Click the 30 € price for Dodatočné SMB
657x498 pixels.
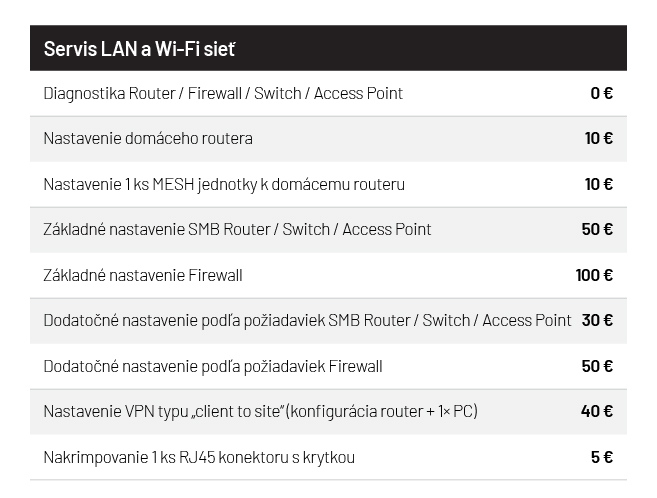tap(597, 320)
